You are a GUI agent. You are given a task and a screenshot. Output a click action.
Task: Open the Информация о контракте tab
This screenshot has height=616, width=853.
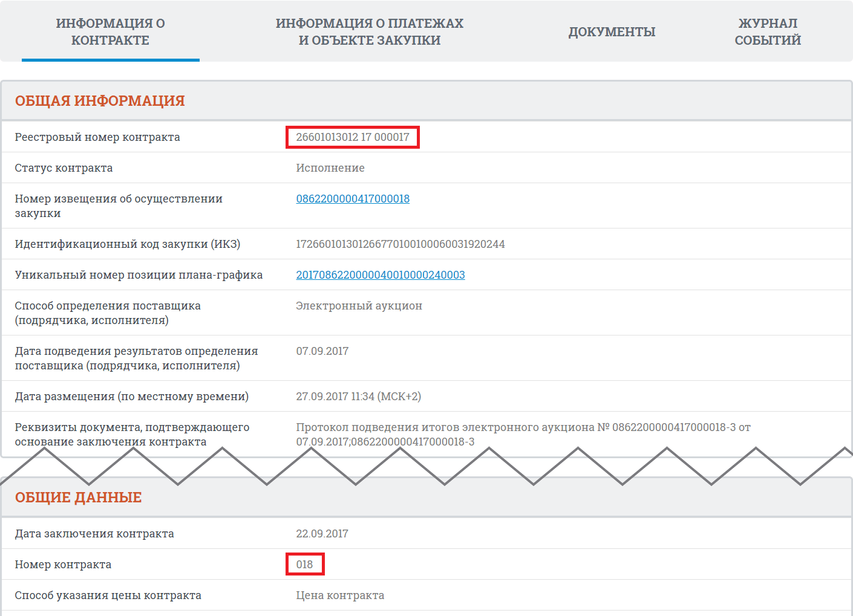tap(110, 31)
